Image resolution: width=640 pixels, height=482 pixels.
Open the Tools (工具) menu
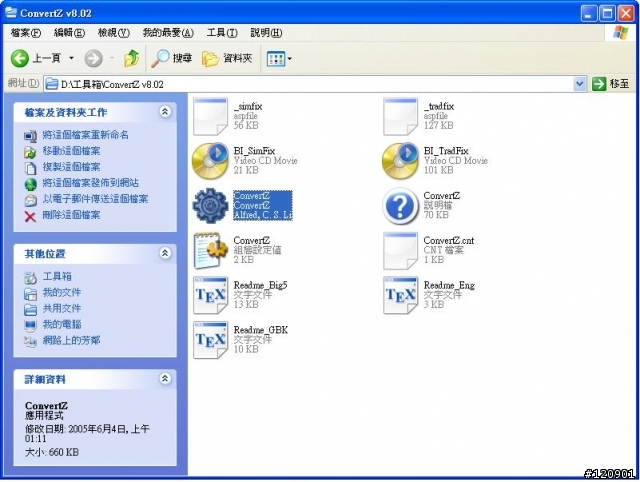tap(222, 33)
